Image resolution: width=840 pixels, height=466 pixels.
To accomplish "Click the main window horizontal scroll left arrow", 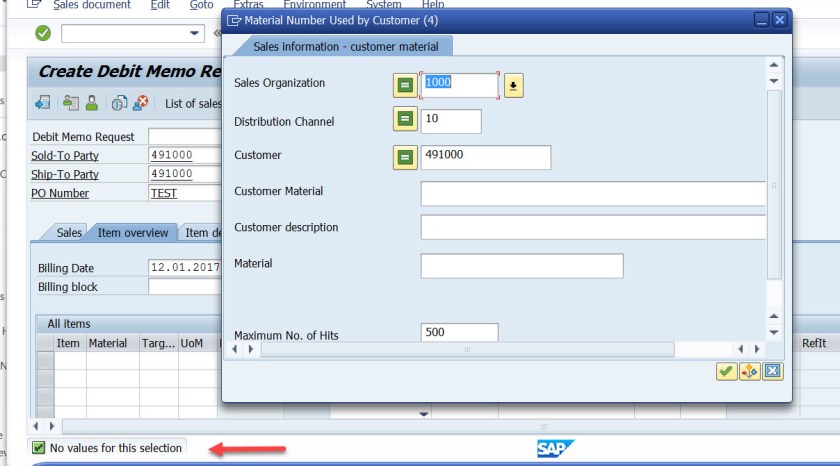I will pyautogui.click(x=36, y=426).
